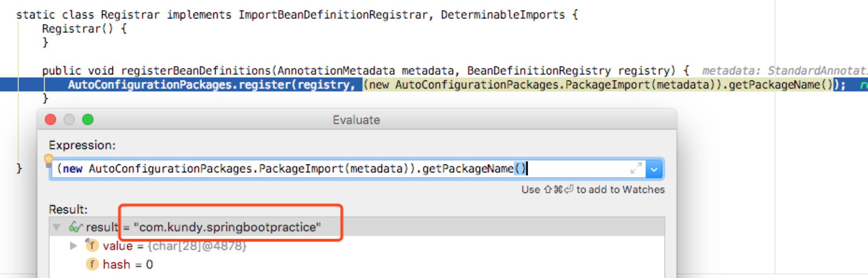868x278 pixels.
Task: Click the getPackageName() call in the editor
Action: point(781,84)
